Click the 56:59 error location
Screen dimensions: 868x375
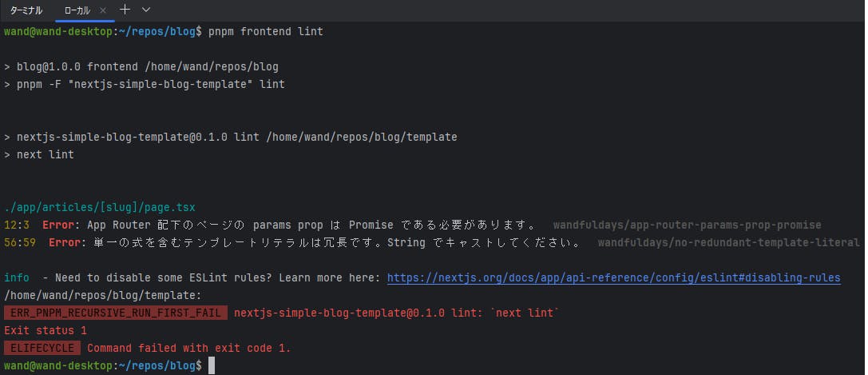[x=20, y=242]
